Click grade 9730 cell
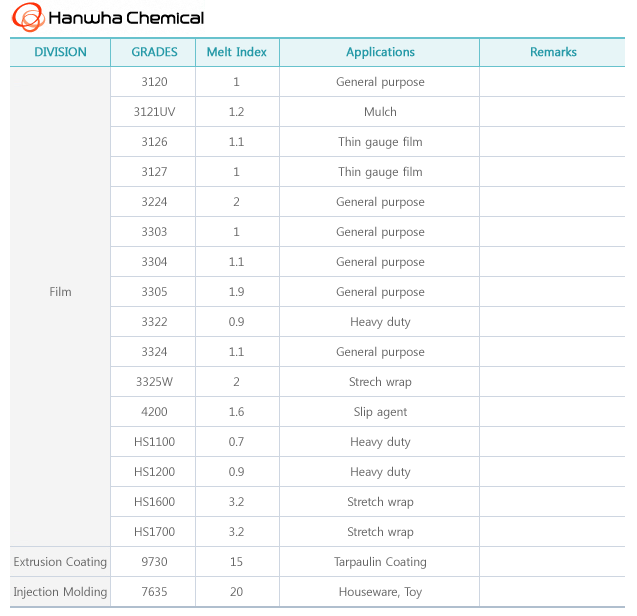Screen dimensions: 637x616 (x=154, y=562)
